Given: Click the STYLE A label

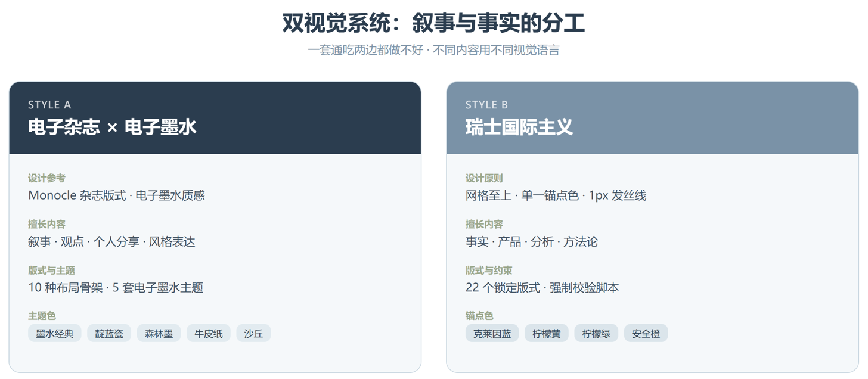Looking at the screenshot, I should click(x=49, y=105).
